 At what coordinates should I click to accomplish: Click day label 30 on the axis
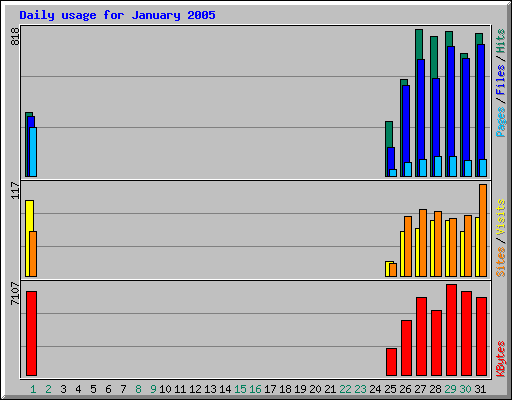[465, 389]
